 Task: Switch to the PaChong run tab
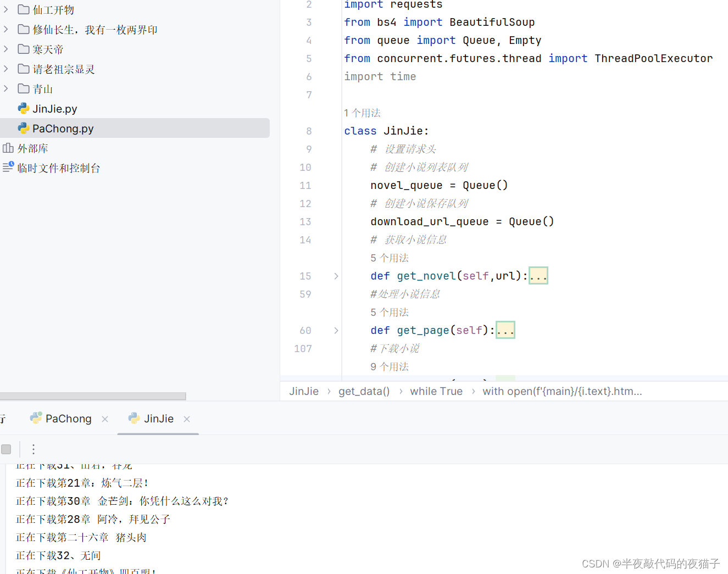[69, 419]
